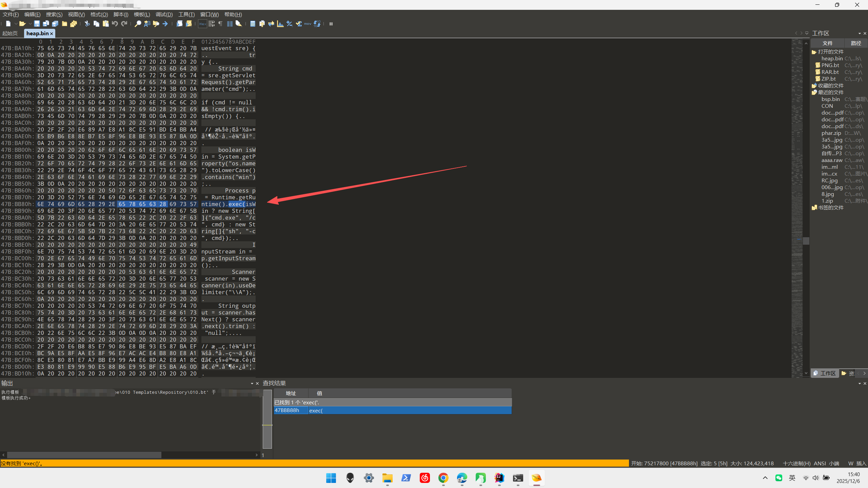
Task: Toggle the word wrap lines button
Action: pos(212,24)
